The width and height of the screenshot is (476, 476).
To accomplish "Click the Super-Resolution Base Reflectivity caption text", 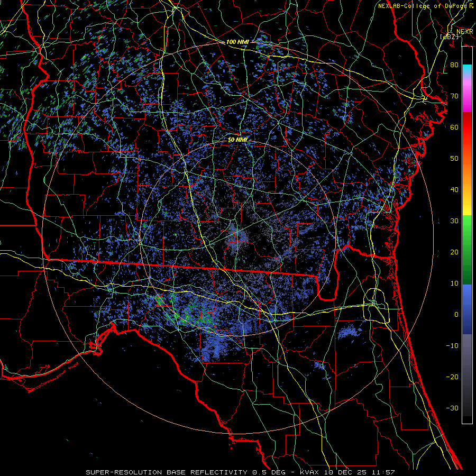I will 167,472.
